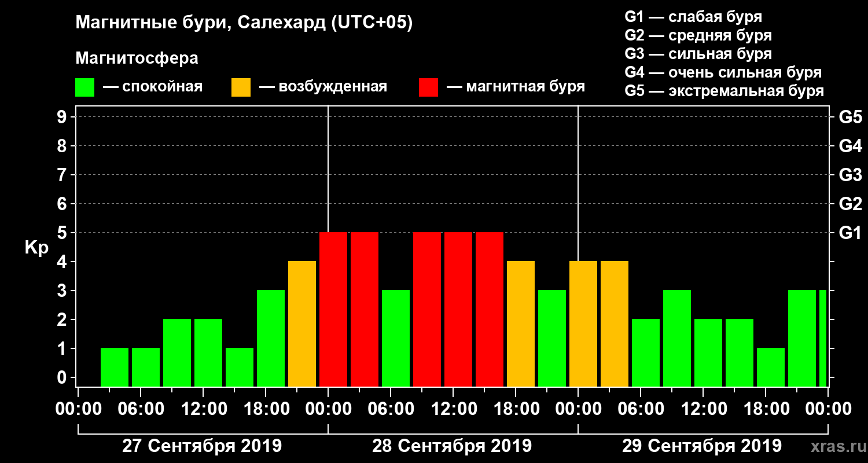Click the red 'магнитная буря' legend swatch

[429, 87]
